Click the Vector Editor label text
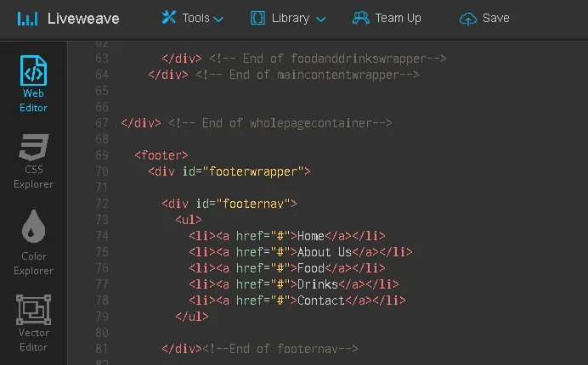This screenshot has height=365, width=588. (33, 340)
